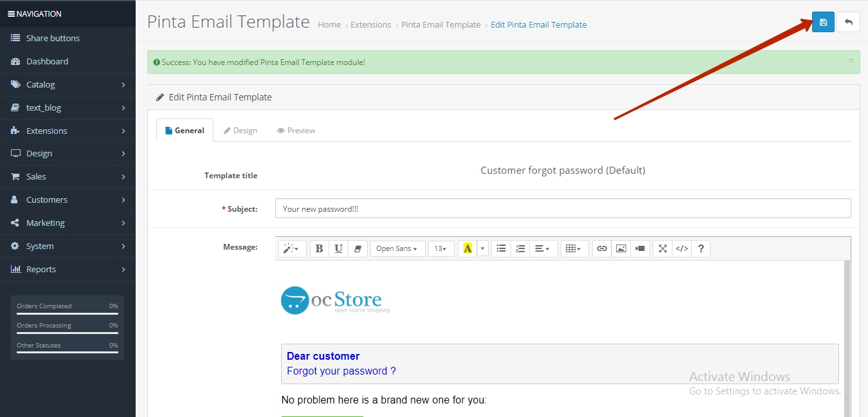Toggle the unordered bullet list
868x417 pixels.
pyautogui.click(x=501, y=248)
